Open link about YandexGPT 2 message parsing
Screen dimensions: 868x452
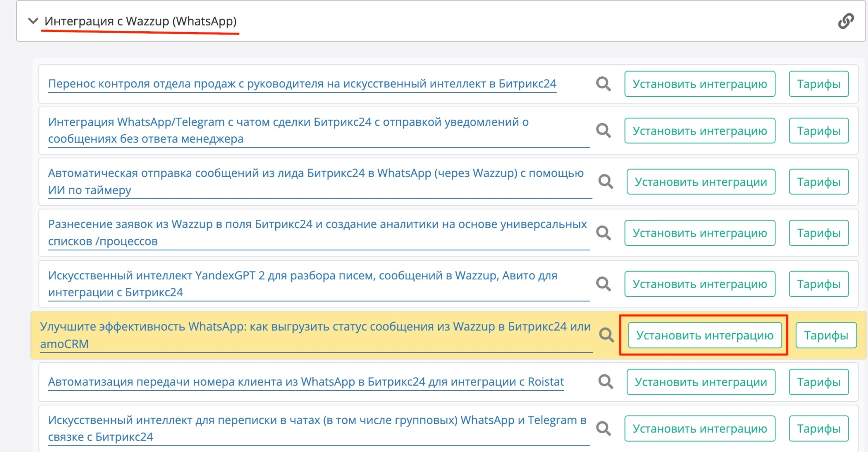302,283
